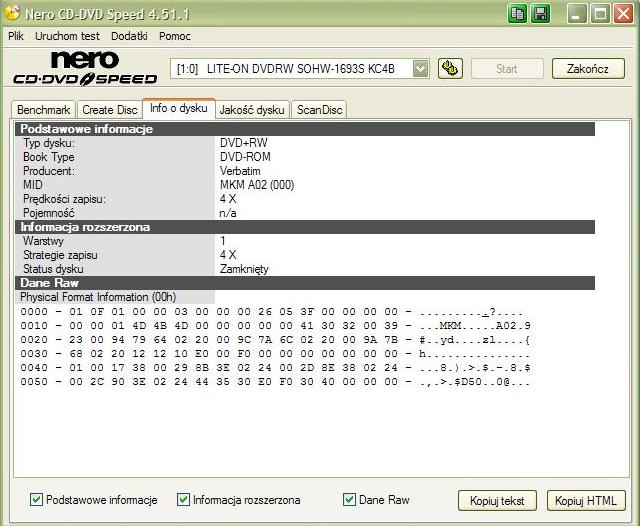Click the Status dysku label
The height and width of the screenshot is (526, 640).
[x=53, y=269]
